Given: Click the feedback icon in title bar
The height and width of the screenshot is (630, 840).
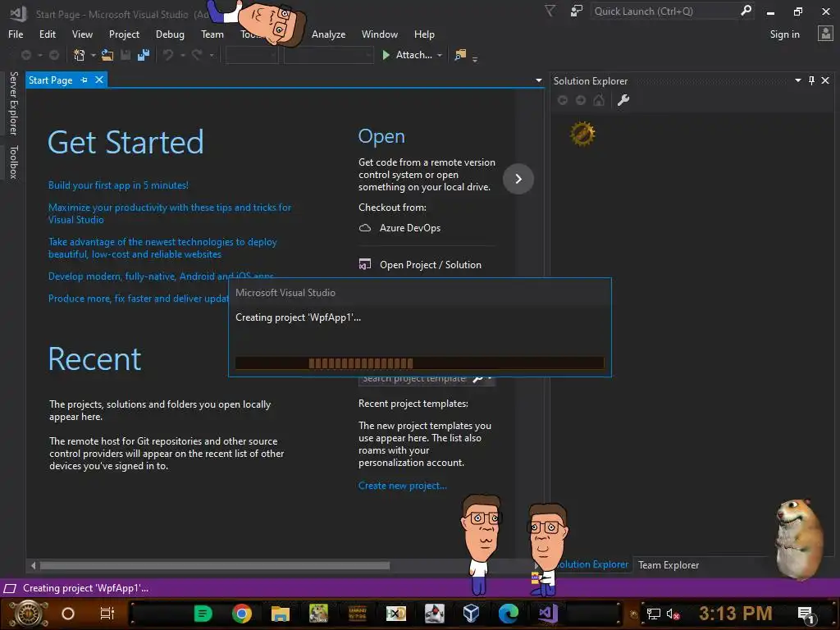Looking at the screenshot, I should 577,11.
